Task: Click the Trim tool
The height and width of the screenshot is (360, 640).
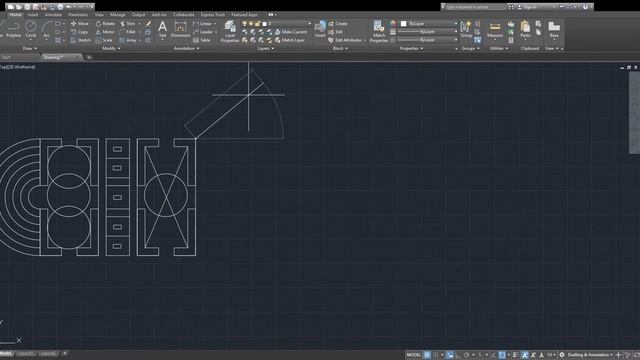Action: point(128,24)
